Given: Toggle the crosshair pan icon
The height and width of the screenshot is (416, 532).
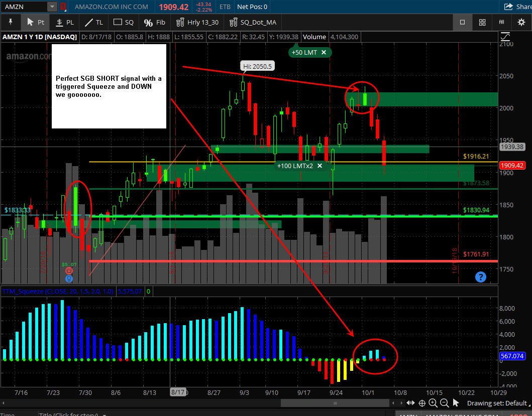Looking at the screenshot, I should coord(422,403).
